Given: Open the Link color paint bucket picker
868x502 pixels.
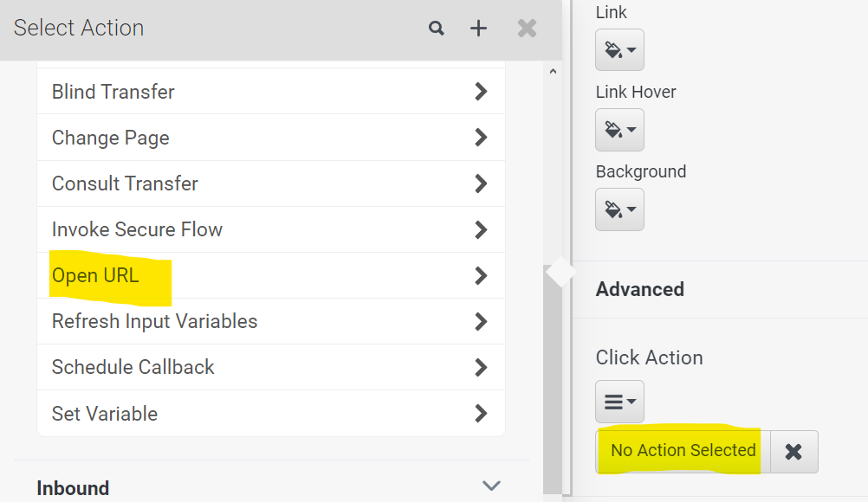Looking at the screenshot, I should (x=619, y=50).
